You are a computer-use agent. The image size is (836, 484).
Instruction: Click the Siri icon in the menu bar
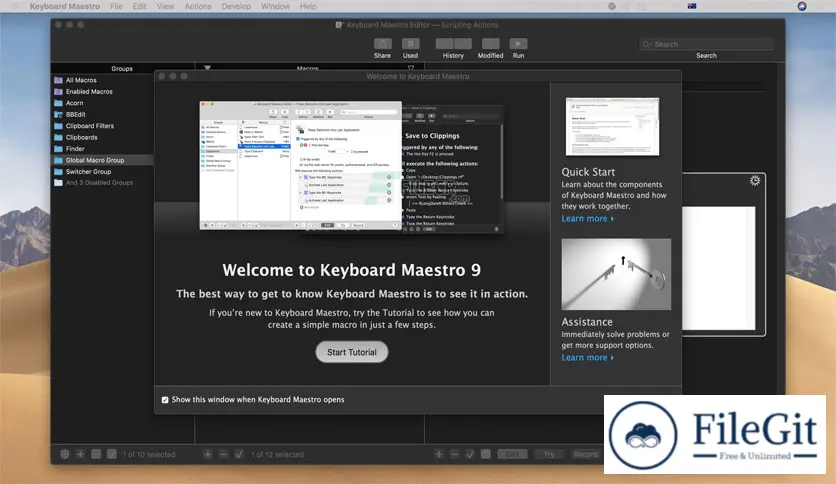(x=802, y=6)
